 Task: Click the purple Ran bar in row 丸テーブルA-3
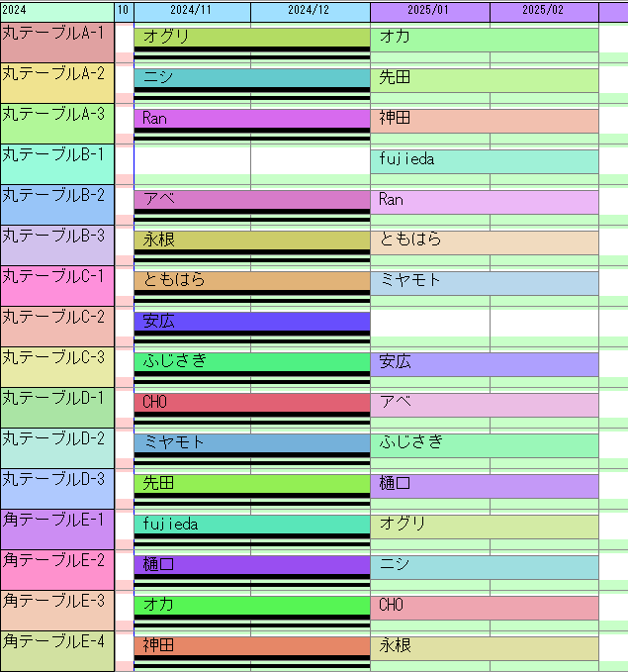251,119
